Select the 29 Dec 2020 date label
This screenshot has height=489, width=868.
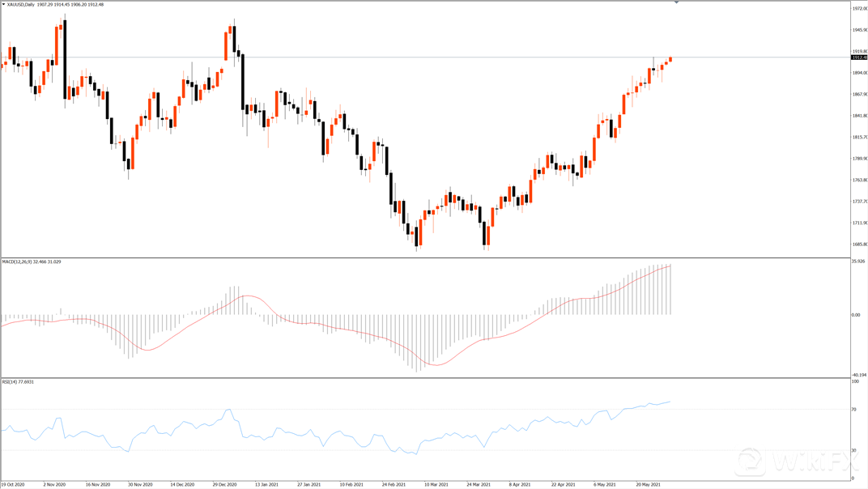click(x=225, y=484)
